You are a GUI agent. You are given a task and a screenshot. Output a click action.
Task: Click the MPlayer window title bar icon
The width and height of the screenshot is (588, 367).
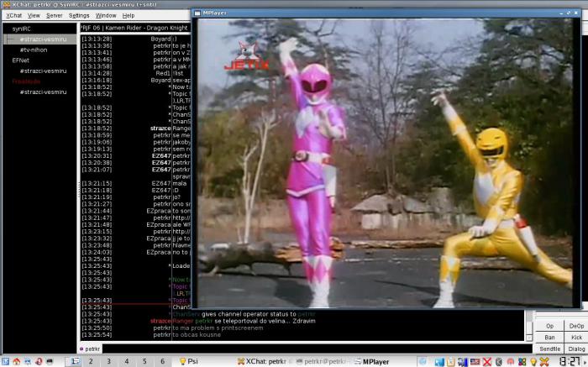pos(197,13)
